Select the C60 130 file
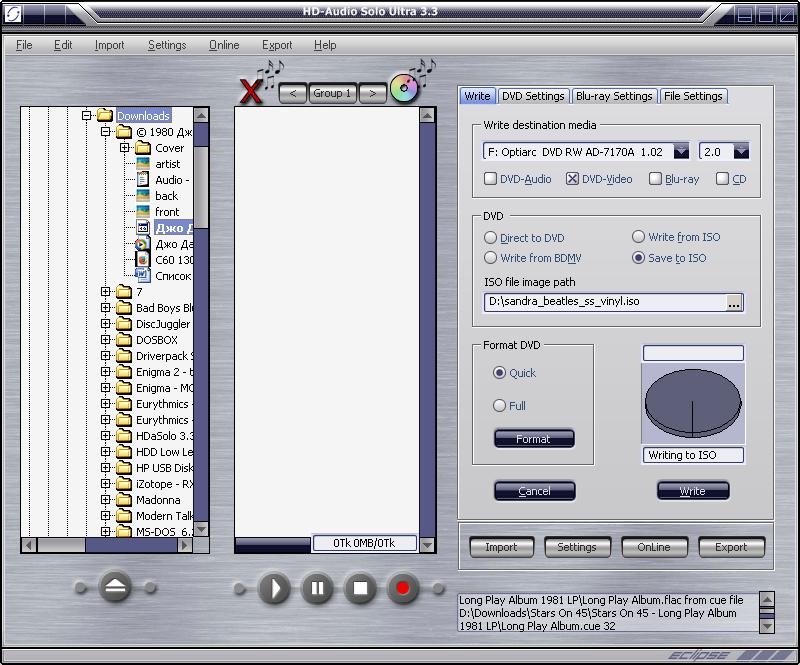 (x=164, y=260)
